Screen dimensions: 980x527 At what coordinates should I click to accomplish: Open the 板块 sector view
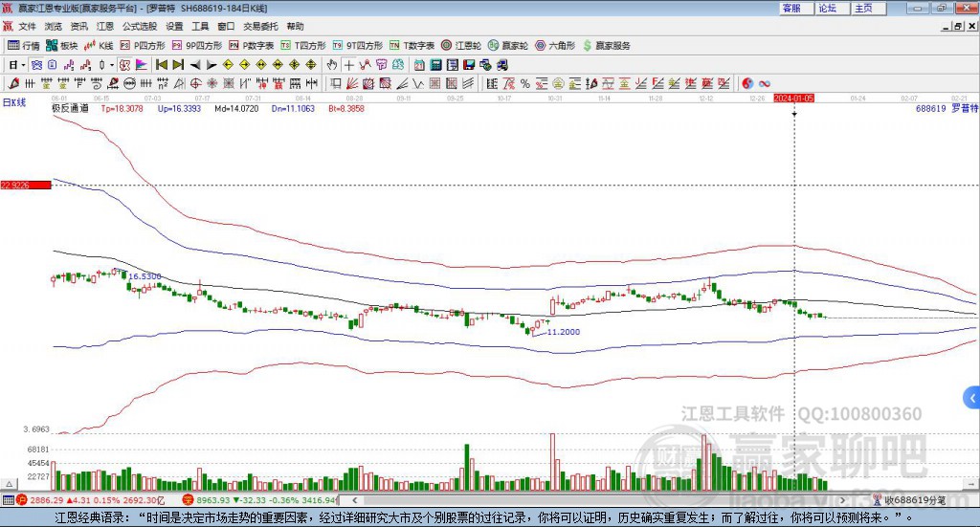pyautogui.click(x=62, y=46)
